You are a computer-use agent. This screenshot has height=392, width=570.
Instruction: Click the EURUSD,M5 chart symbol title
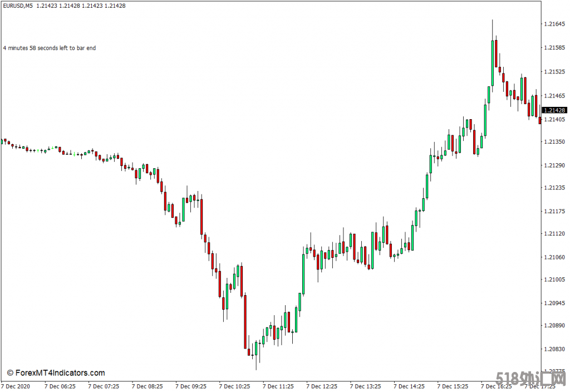coord(18,6)
